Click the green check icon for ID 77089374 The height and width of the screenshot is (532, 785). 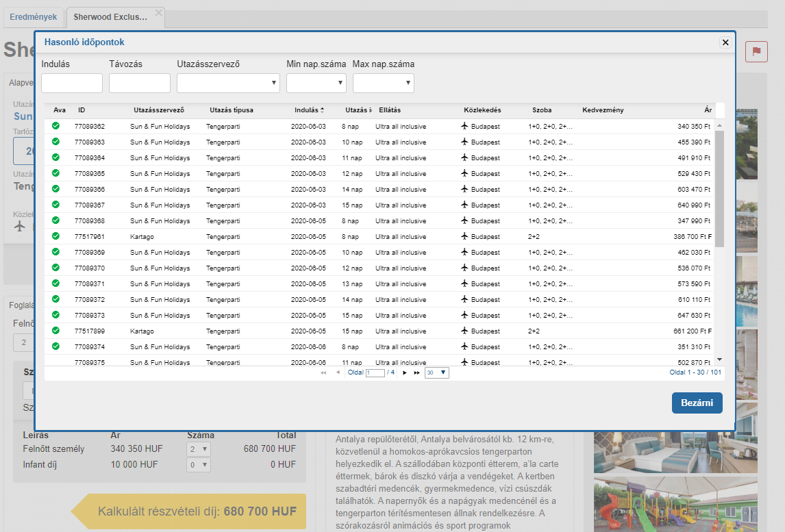coord(55,346)
